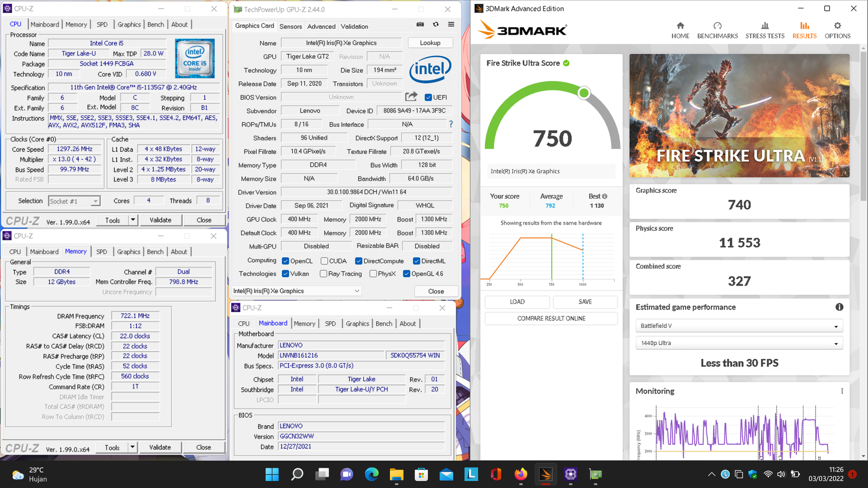This screenshot has height=488, width=868.
Task: Open Battlefield V game dropdown
Action: (739, 326)
